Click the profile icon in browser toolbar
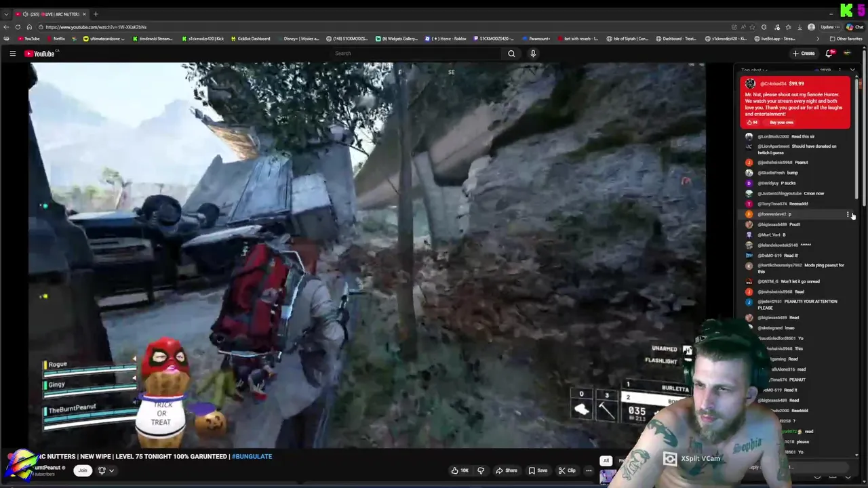Screen dimensions: 868x488 pyautogui.click(x=811, y=27)
